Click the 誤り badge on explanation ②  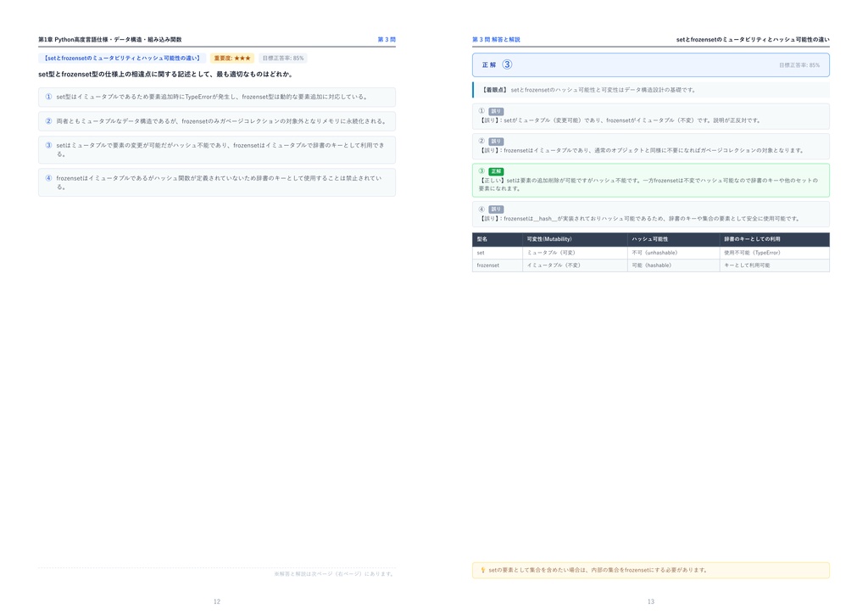(x=496, y=141)
